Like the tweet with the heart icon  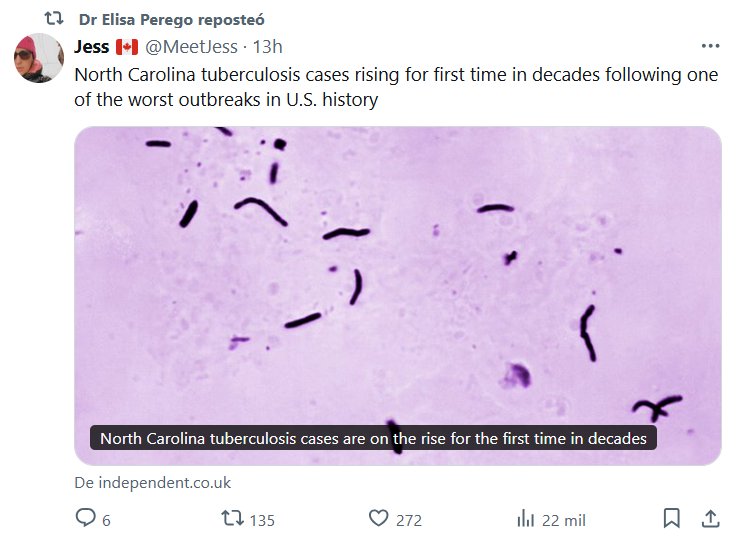pos(378,519)
